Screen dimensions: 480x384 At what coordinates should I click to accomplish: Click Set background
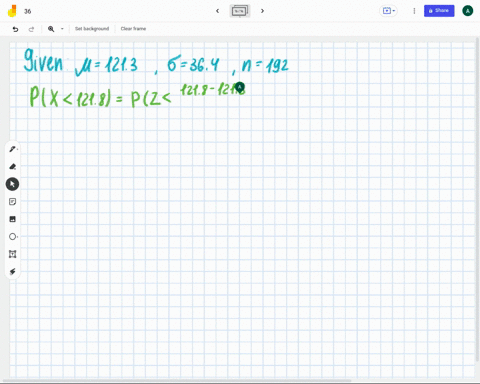92,29
